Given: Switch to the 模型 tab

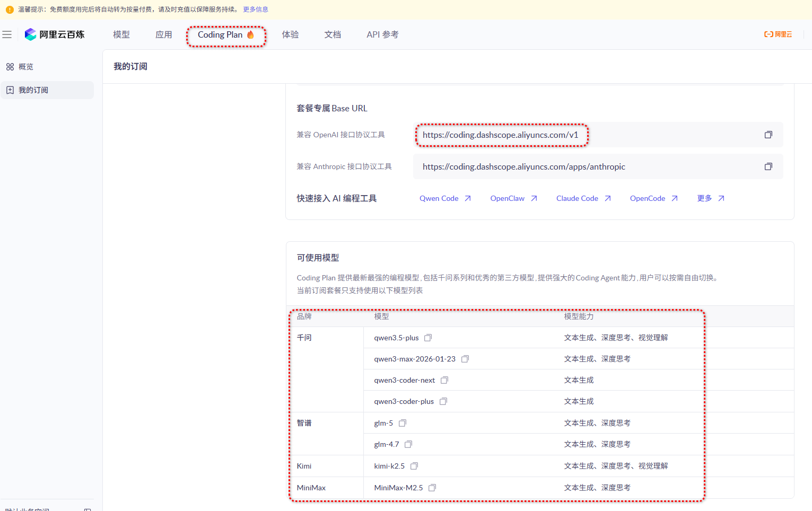Looking at the screenshot, I should tap(121, 34).
